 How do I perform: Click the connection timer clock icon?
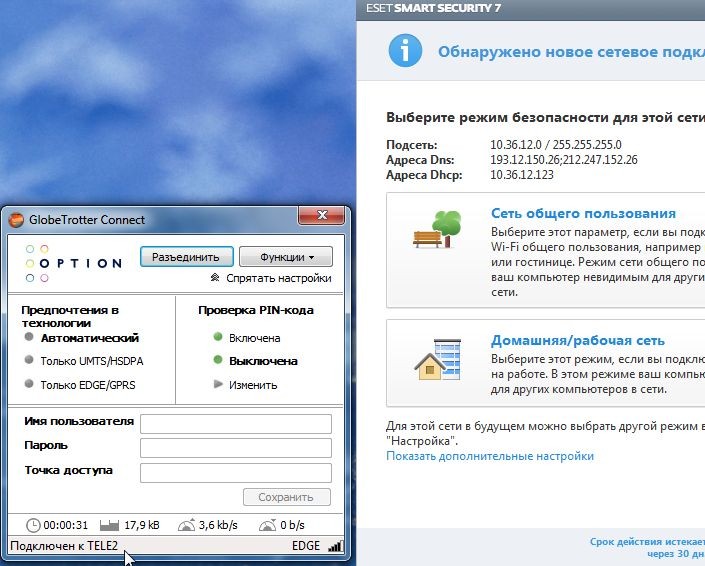(x=33, y=525)
